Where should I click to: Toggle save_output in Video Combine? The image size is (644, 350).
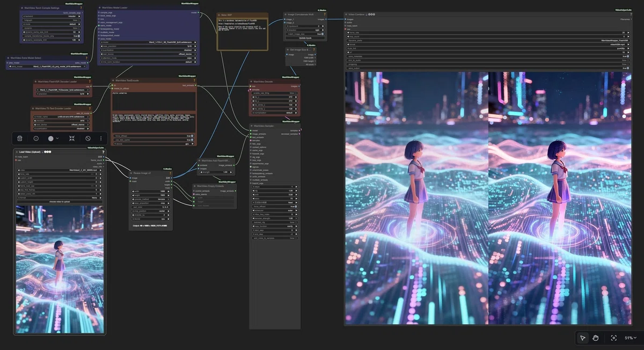488,68
